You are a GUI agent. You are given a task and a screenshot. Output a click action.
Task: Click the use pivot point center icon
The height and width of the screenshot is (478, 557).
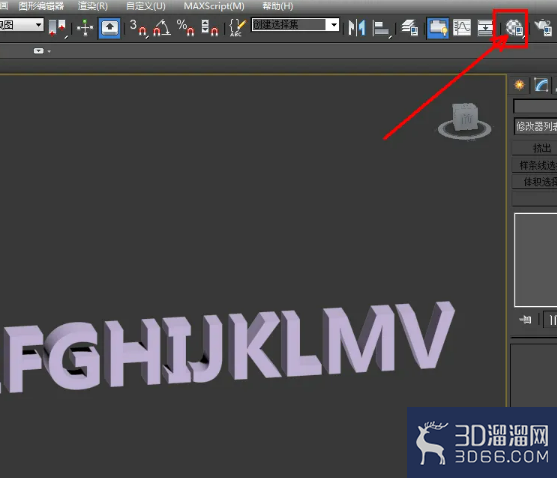(x=57, y=28)
